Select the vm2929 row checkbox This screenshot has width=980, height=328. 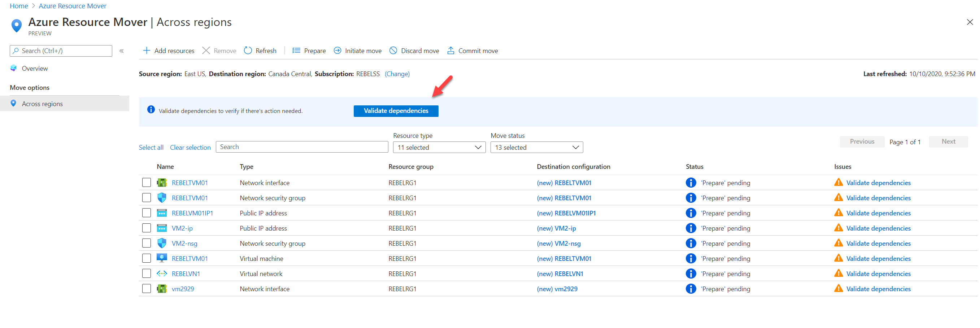click(x=147, y=289)
